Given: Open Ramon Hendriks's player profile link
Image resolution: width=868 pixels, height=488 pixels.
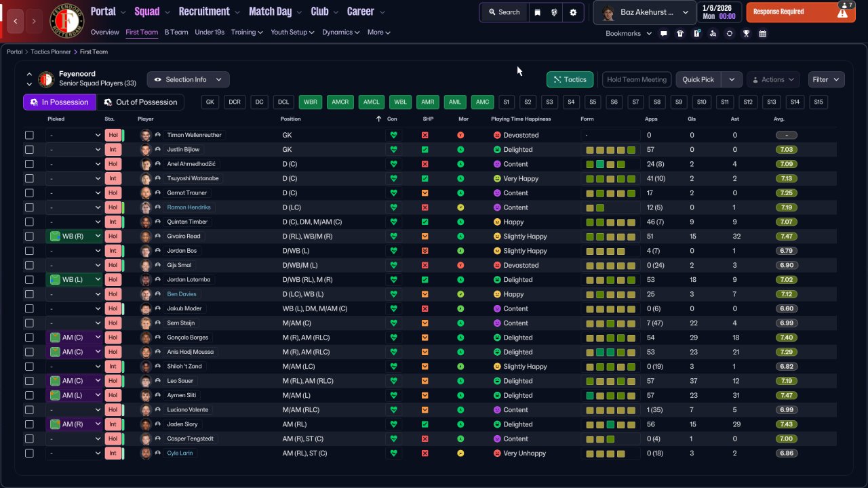Looking at the screenshot, I should [x=189, y=207].
